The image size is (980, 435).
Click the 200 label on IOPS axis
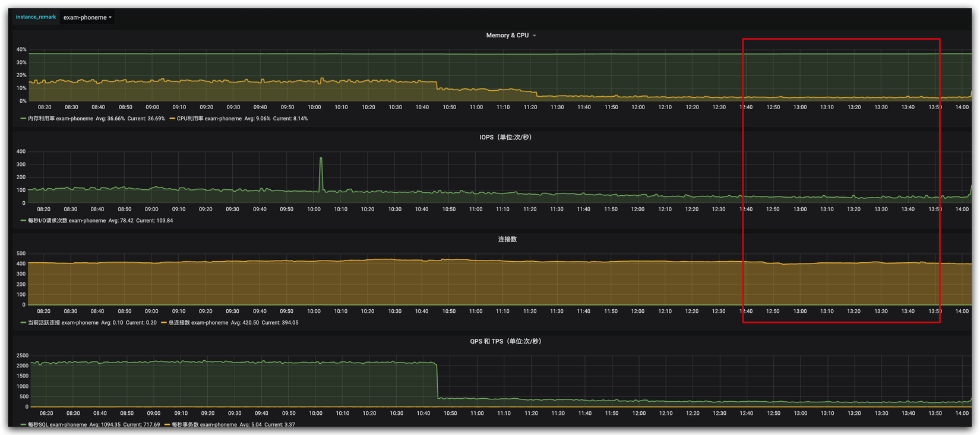pos(21,177)
